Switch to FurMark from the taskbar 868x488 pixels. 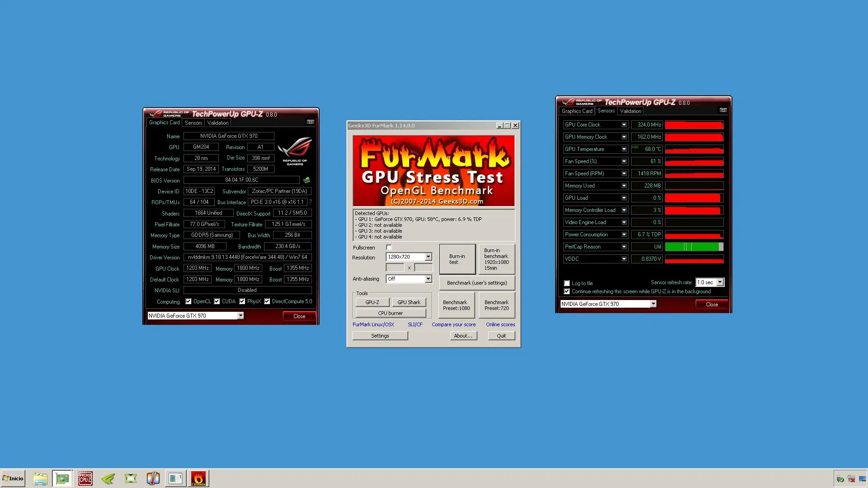click(x=198, y=479)
